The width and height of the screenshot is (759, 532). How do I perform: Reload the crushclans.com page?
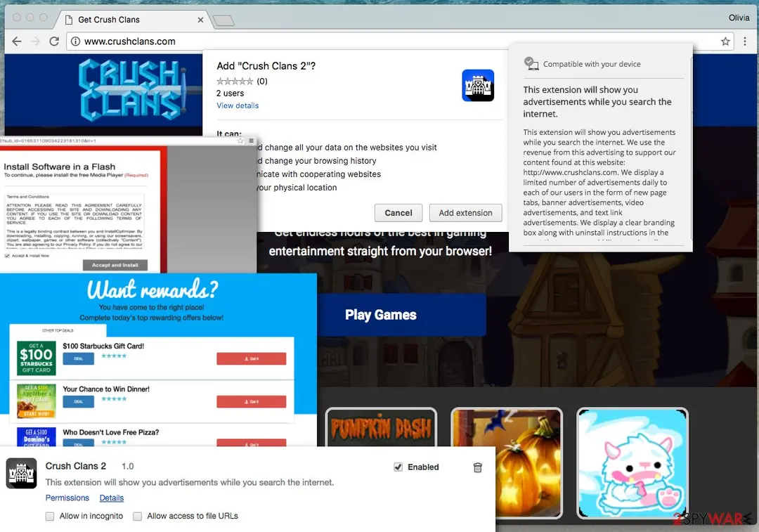point(54,41)
